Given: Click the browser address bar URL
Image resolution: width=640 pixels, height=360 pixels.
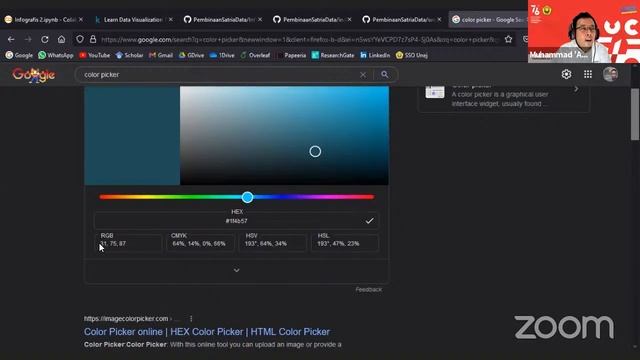Looking at the screenshot, I should click(x=300, y=40).
